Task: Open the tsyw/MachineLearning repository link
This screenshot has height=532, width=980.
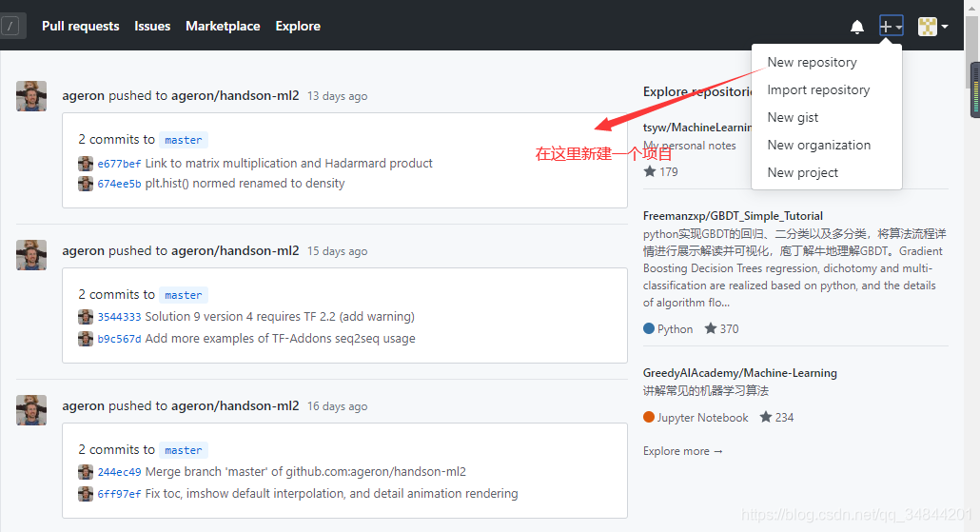Action: tap(696, 128)
